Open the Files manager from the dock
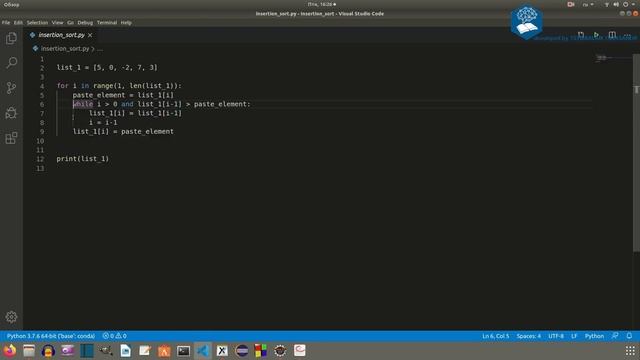 pyautogui.click(x=29, y=350)
